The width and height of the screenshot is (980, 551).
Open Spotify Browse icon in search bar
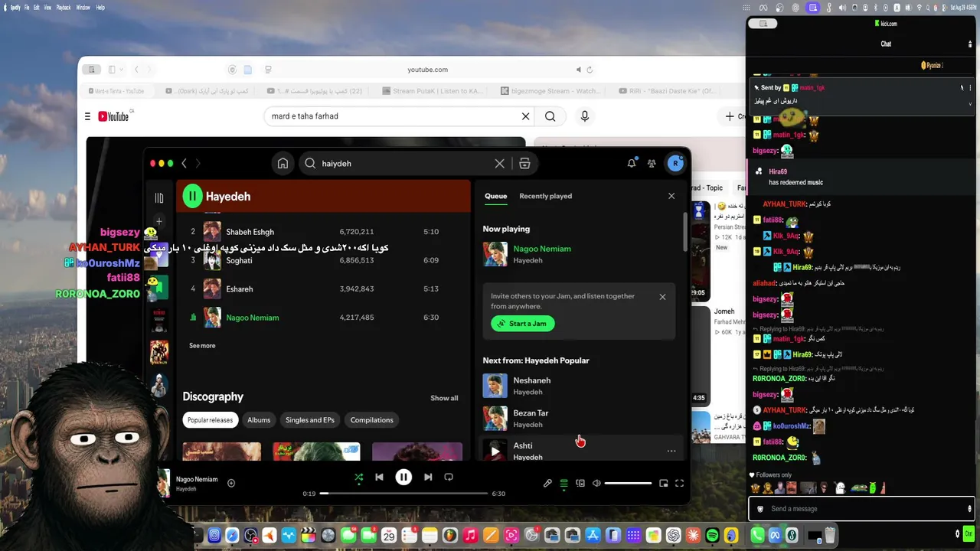point(524,163)
